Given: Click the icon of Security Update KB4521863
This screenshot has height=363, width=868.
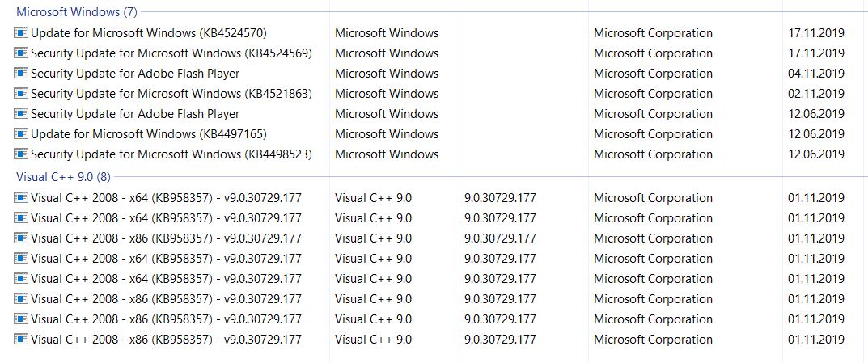Looking at the screenshot, I should (21, 94).
